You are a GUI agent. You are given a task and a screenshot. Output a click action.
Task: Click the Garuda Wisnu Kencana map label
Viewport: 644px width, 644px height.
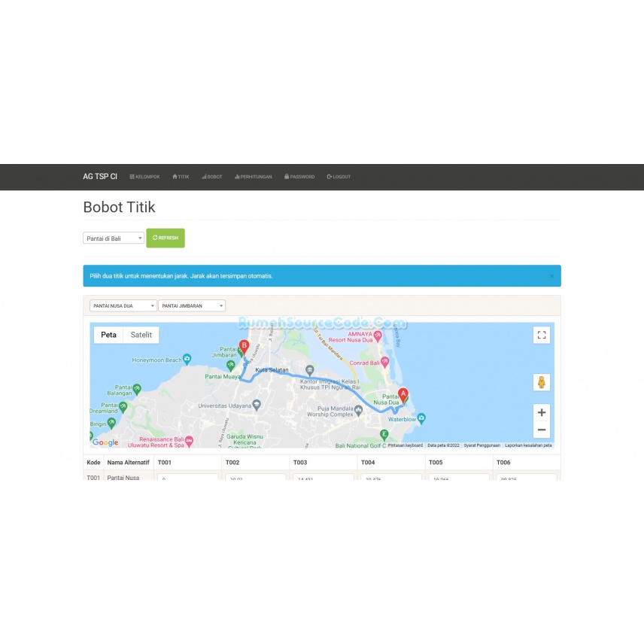(x=245, y=439)
